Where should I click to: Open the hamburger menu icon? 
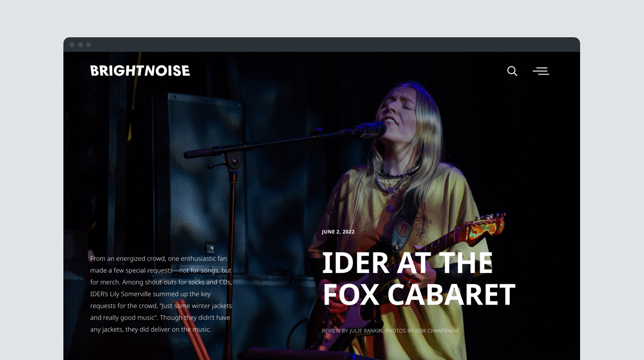pyautogui.click(x=541, y=71)
